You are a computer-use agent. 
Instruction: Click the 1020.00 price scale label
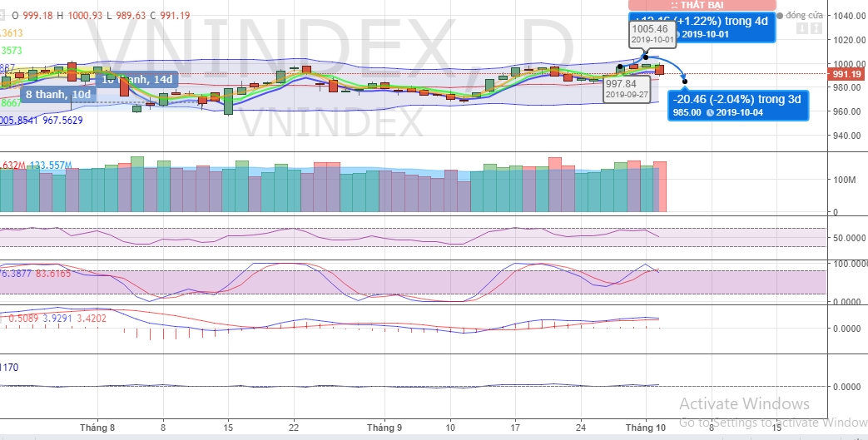tap(851, 40)
